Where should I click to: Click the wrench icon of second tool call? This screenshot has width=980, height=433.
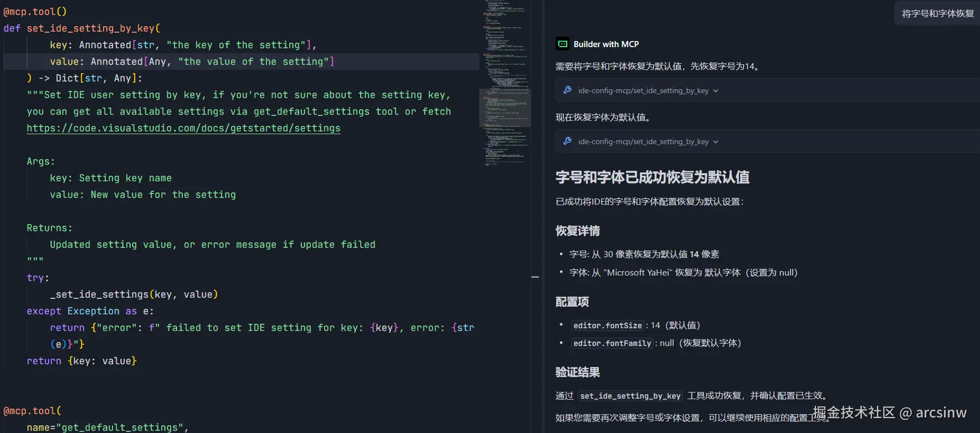567,141
